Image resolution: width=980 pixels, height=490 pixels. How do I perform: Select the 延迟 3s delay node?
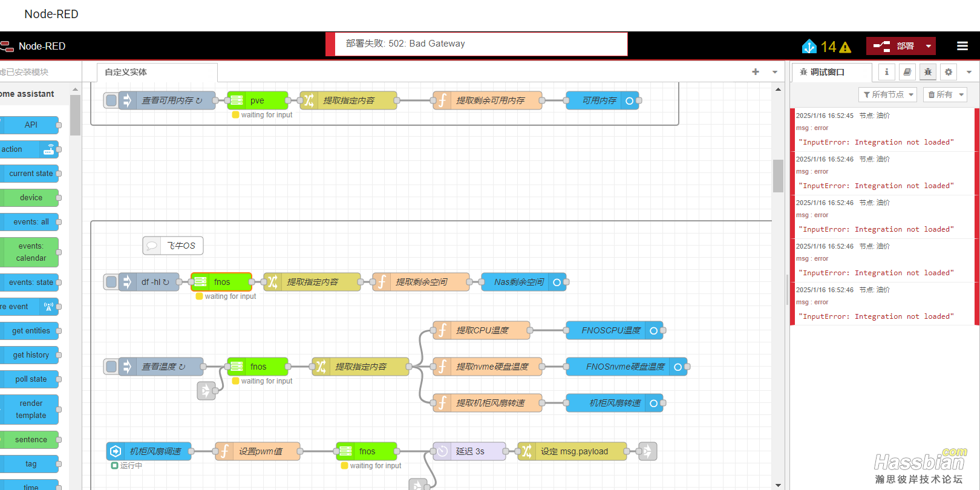click(469, 451)
